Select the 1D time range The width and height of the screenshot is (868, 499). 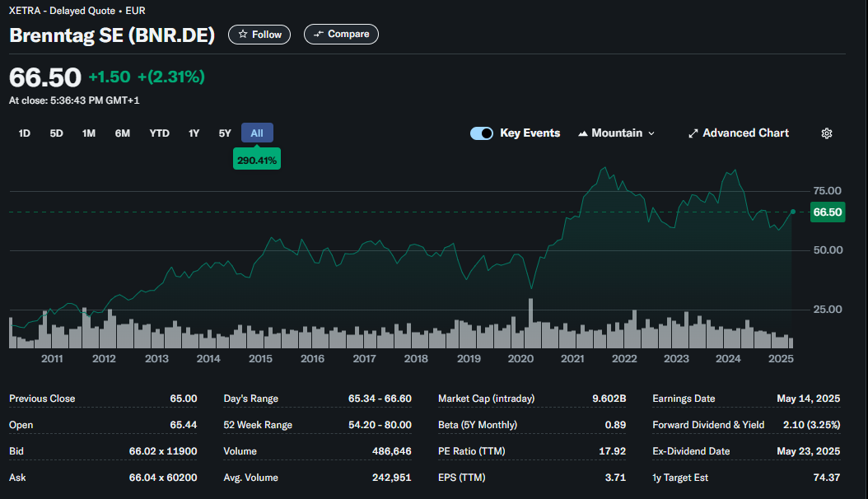coord(25,133)
